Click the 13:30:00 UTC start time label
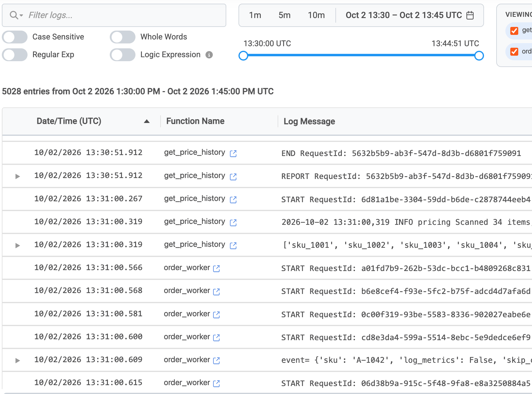The image size is (532, 394). 267,43
